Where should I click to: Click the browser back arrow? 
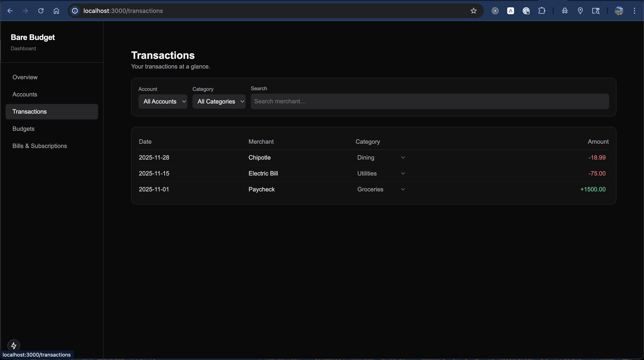[10, 11]
